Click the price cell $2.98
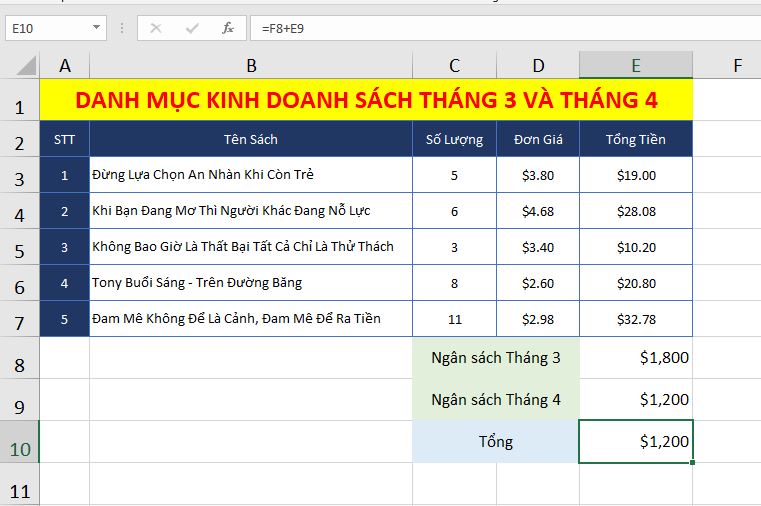 click(x=538, y=319)
